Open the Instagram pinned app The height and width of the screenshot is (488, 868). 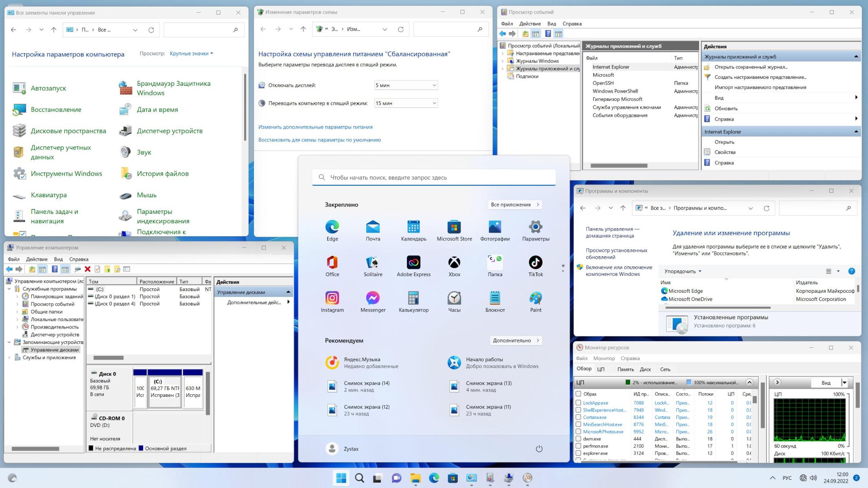[x=332, y=298]
